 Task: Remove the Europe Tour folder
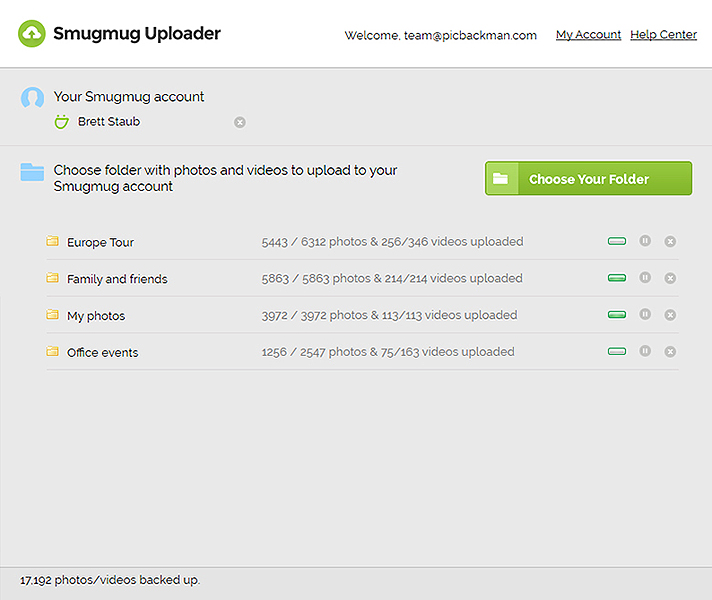point(670,242)
